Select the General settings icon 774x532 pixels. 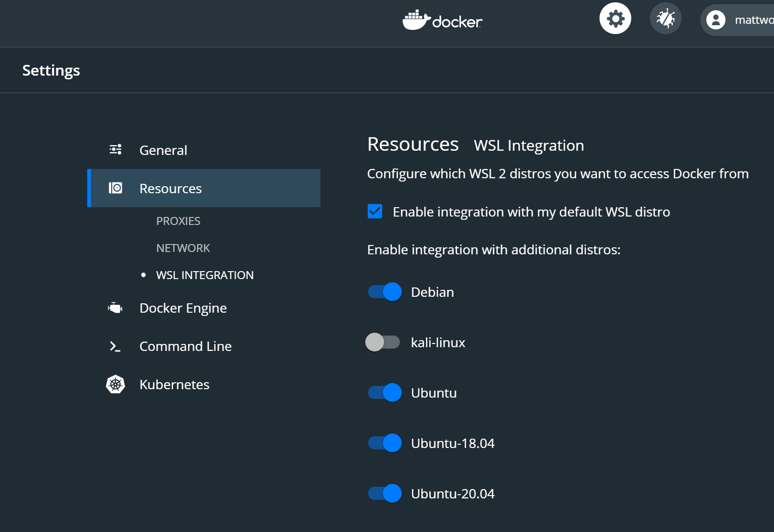115,149
